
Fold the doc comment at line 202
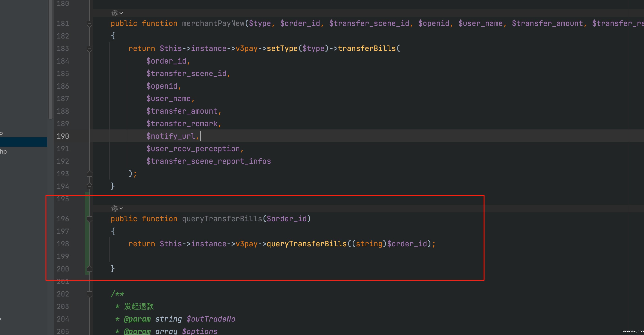coord(90,294)
